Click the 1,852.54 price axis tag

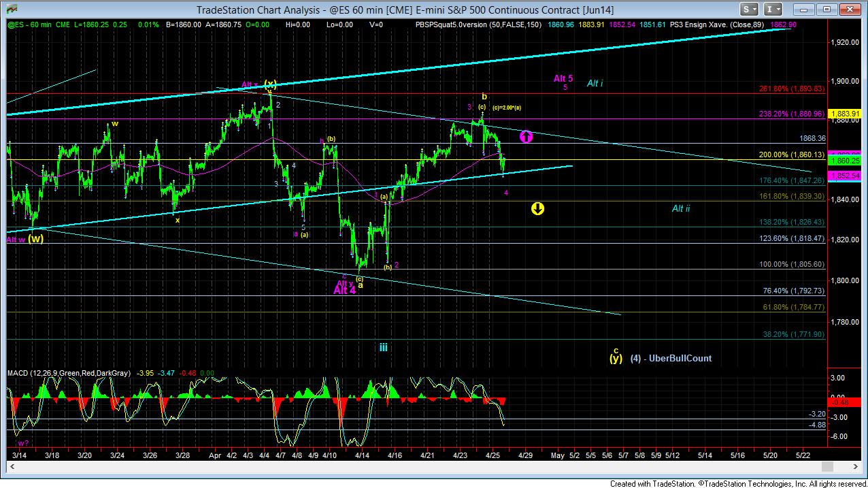coord(844,176)
